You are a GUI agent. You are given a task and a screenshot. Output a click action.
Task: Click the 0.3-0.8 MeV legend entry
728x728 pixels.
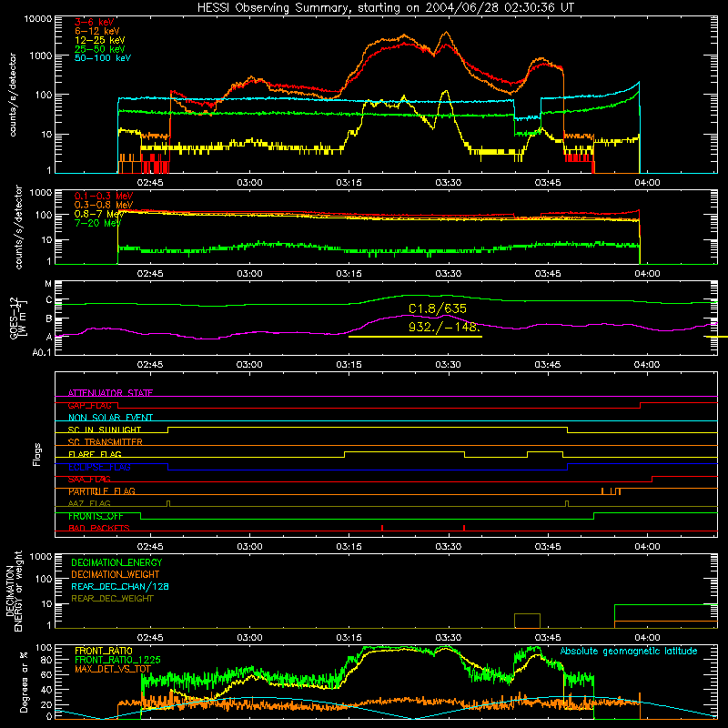click(104, 205)
